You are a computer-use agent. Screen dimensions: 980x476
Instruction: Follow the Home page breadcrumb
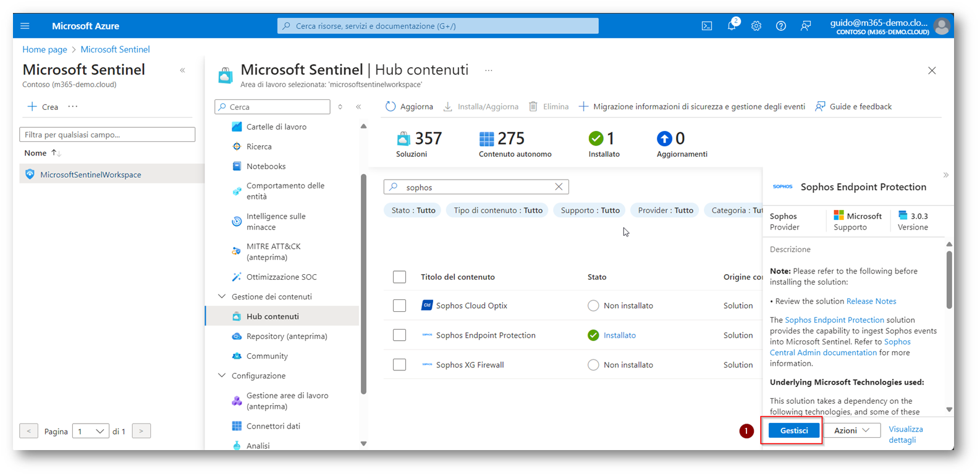click(x=44, y=49)
